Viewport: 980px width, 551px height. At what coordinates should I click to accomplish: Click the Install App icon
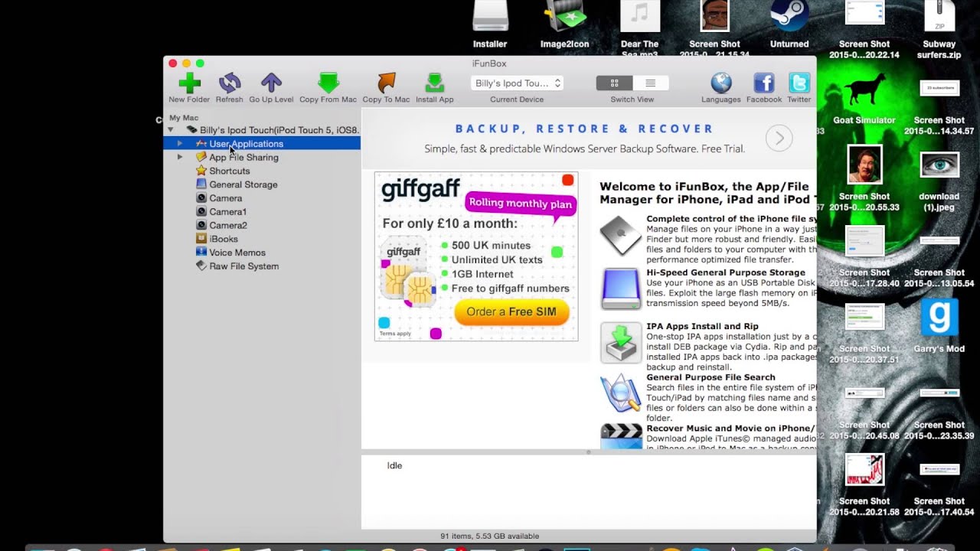click(434, 83)
